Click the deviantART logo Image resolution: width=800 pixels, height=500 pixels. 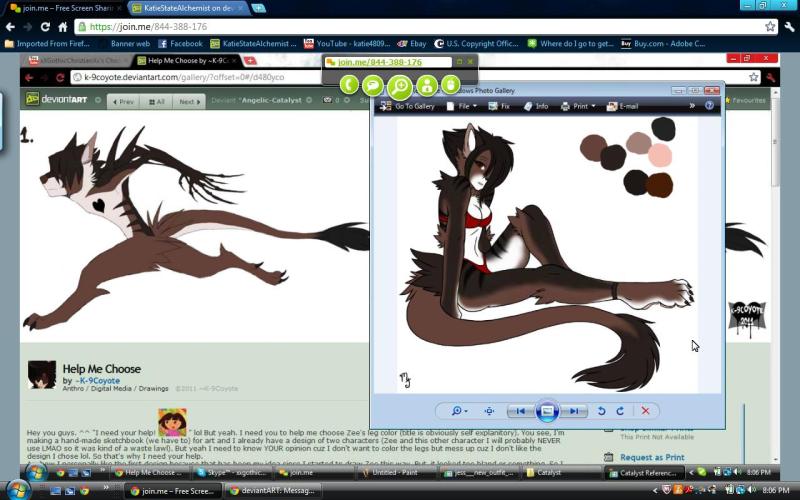click(57, 99)
